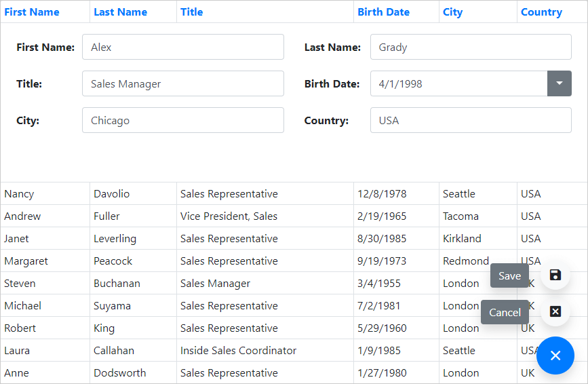588x384 pixels.
Task: Sort by Birth Date column header
Action: (383, 12)
